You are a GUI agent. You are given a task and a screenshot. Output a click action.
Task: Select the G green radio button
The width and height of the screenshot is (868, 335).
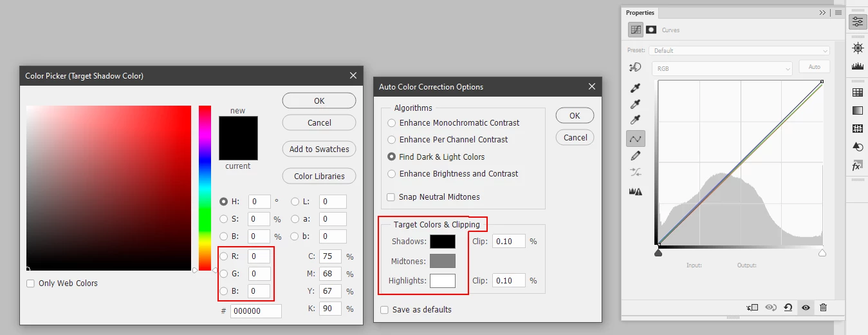coord(223,273)
